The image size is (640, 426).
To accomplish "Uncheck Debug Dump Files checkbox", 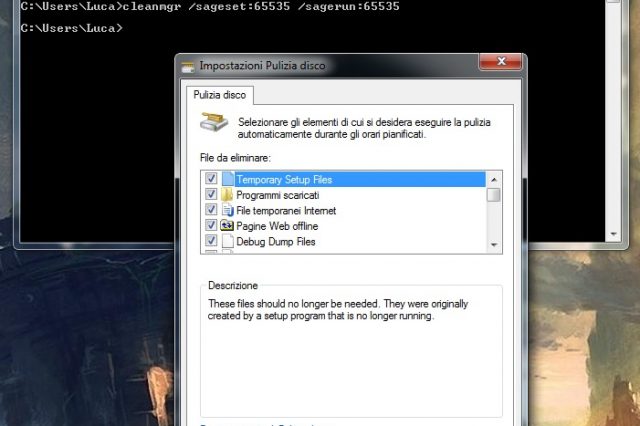I will click(211, 241).
